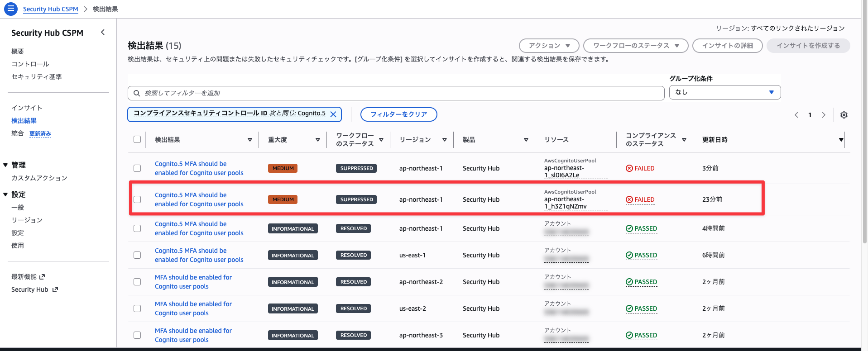The image size is (868, 351).
Task: Open the 23分前 Cognito.5 finding title
Action: [x=199, y=199]
